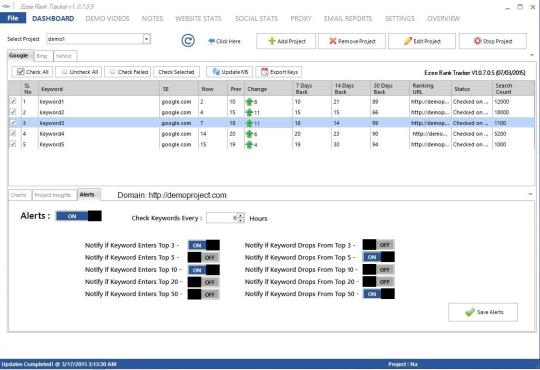
Task: Click the green up arrow in keyword3 row
Action: [249, 123]
